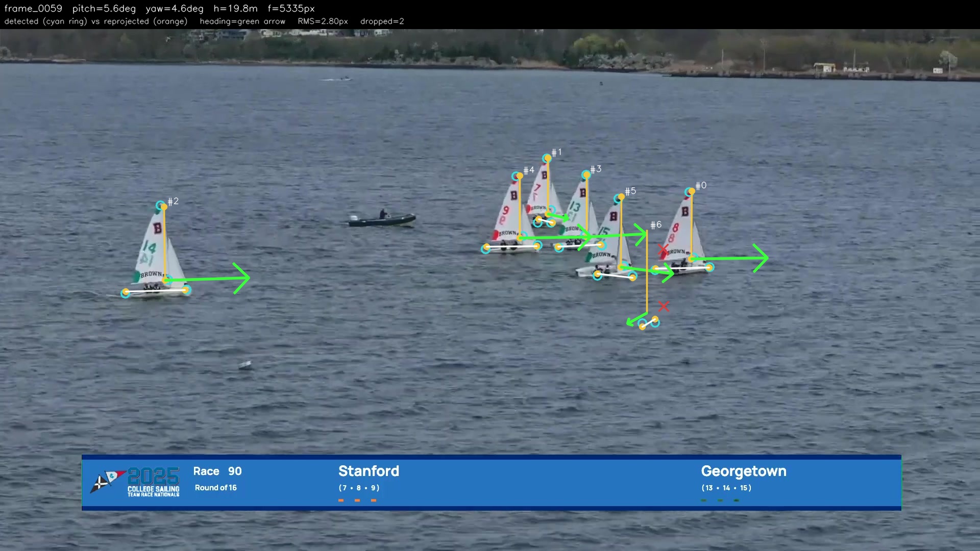Click the "h=19.8m" height value
The width and height of the screenshot is (980, 551).
click(x=235, y=9)
